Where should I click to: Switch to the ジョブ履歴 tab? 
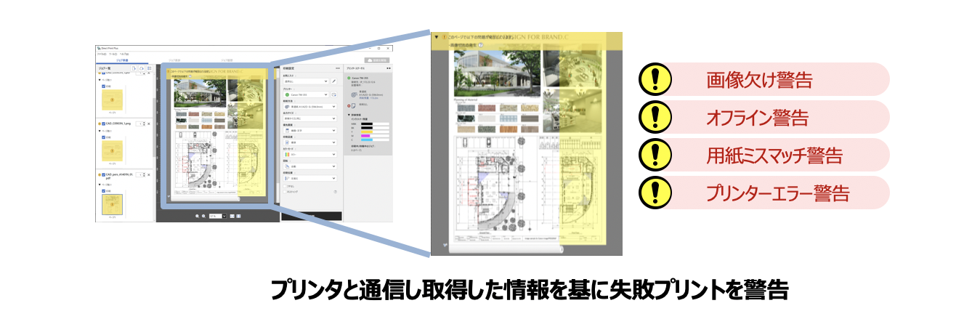pyautogui.click(x=227, y=60)
